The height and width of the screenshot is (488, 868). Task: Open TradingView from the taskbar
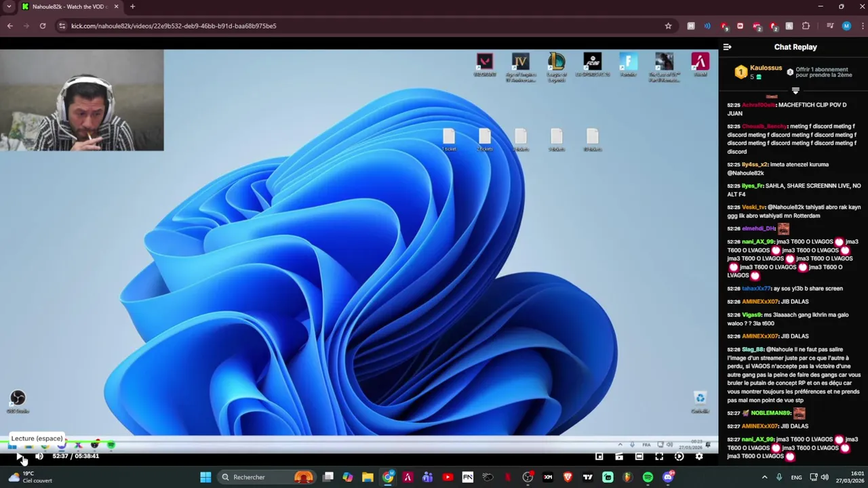588,477
